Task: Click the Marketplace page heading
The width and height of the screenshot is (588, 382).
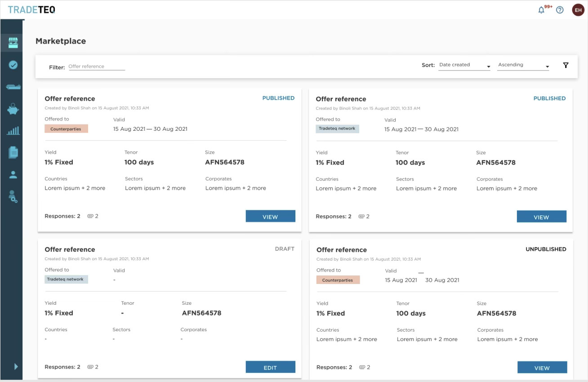Action: click(x=61, y=41)
